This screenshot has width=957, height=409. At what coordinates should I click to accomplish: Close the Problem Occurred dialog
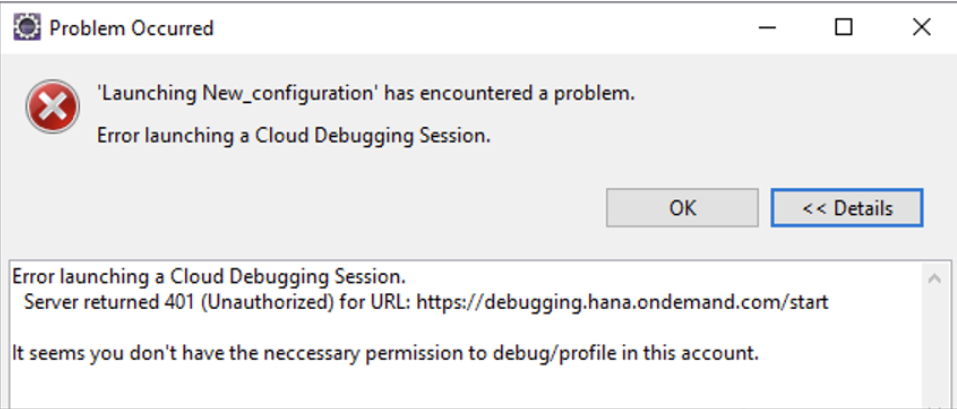pos(920,27)
